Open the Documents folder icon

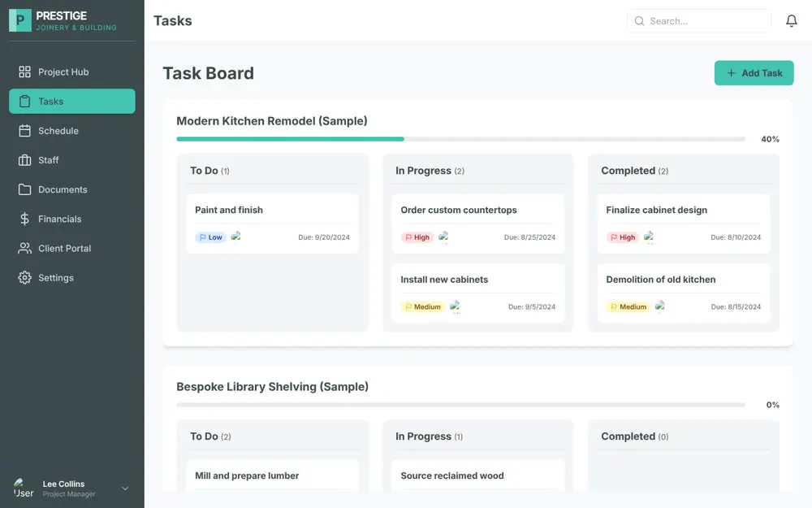click(24, 189)
